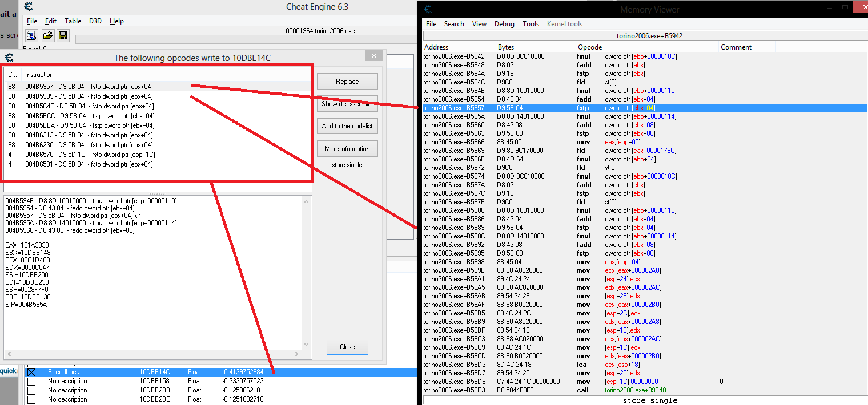Select the fstp instruction at 004B5989

pyautogui.click(x=89, y=96)
